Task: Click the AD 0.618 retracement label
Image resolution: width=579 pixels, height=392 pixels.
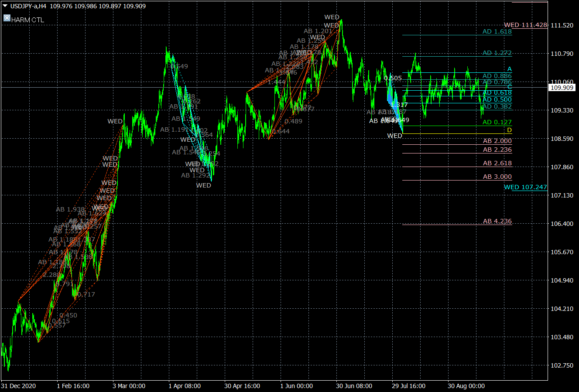Action: click(497, 92)
